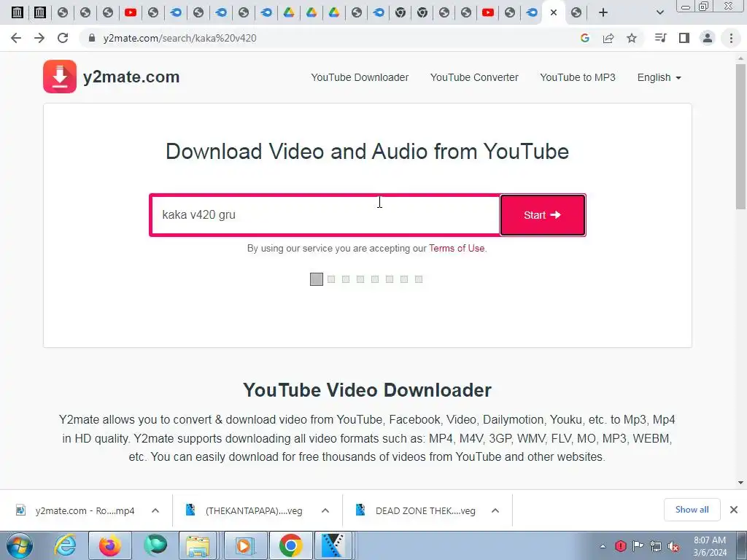Open a new tab with the plus button
This screenshot has width=747, height=560.
(603, 12)
